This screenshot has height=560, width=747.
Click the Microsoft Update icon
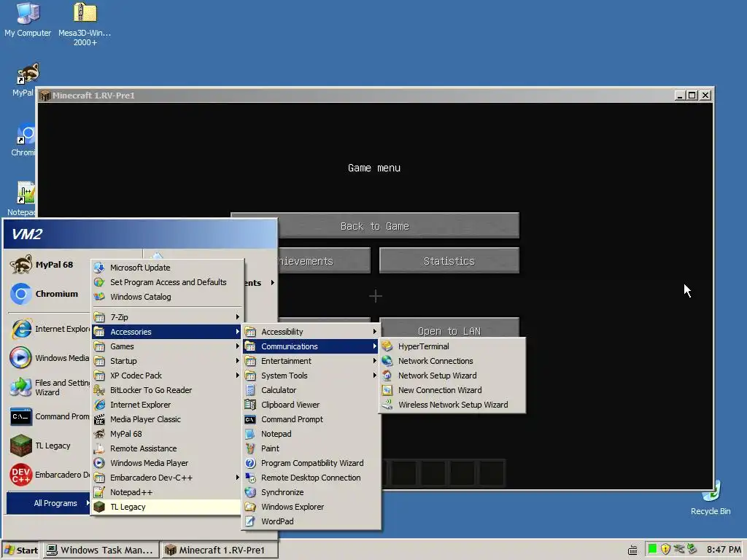(x=99, y=268)
